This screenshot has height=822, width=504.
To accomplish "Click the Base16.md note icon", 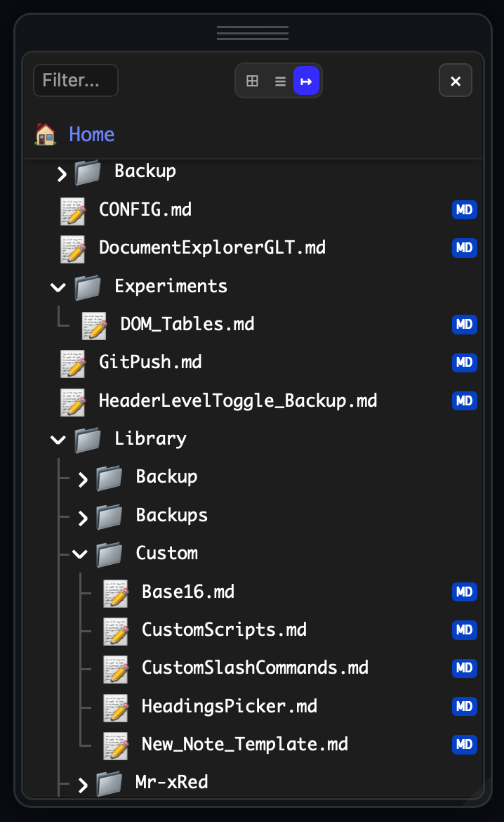I will pyautogui.click(x=116, y=592).
